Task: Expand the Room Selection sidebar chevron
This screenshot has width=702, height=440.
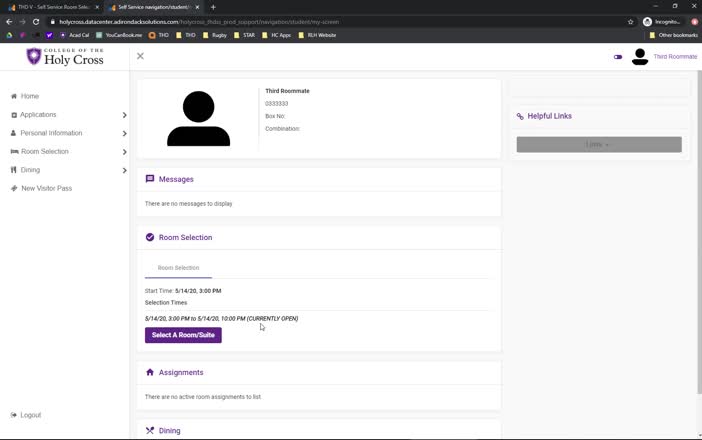Action: click(x=124, y=152)
